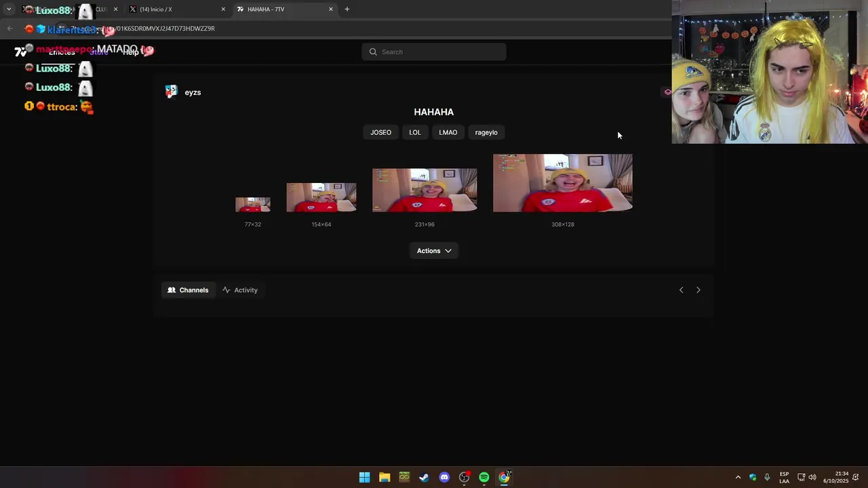Open the Channels tab
The image size is (868, 488).
click(189, 290)
